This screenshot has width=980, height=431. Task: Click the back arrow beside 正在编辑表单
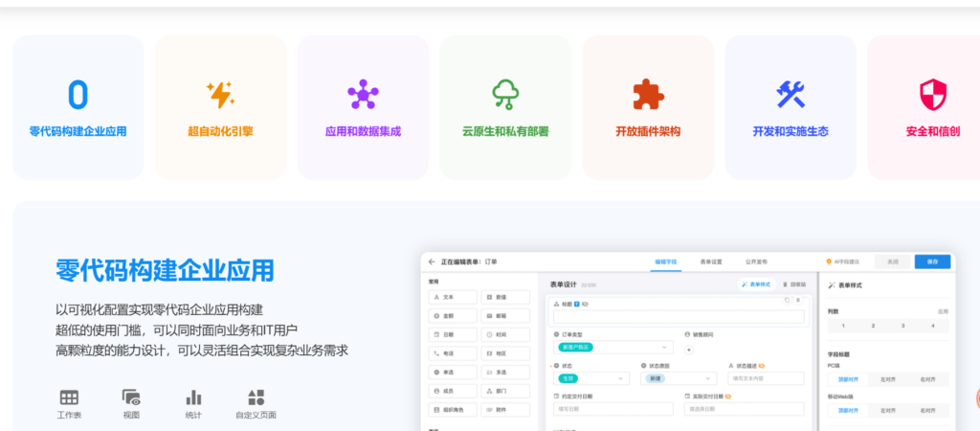tap(432, 261)
